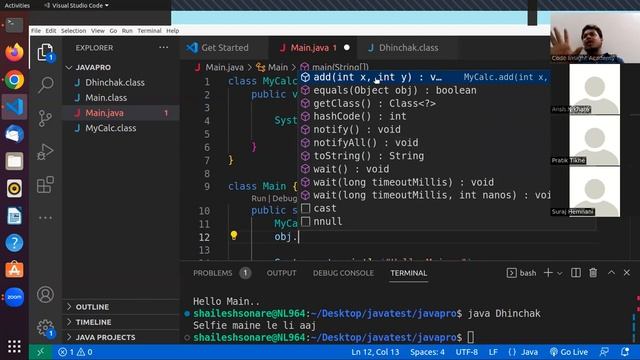Kill the terminal with trash icon
This screenshot has height=360, width=640.
coord(593,273)
